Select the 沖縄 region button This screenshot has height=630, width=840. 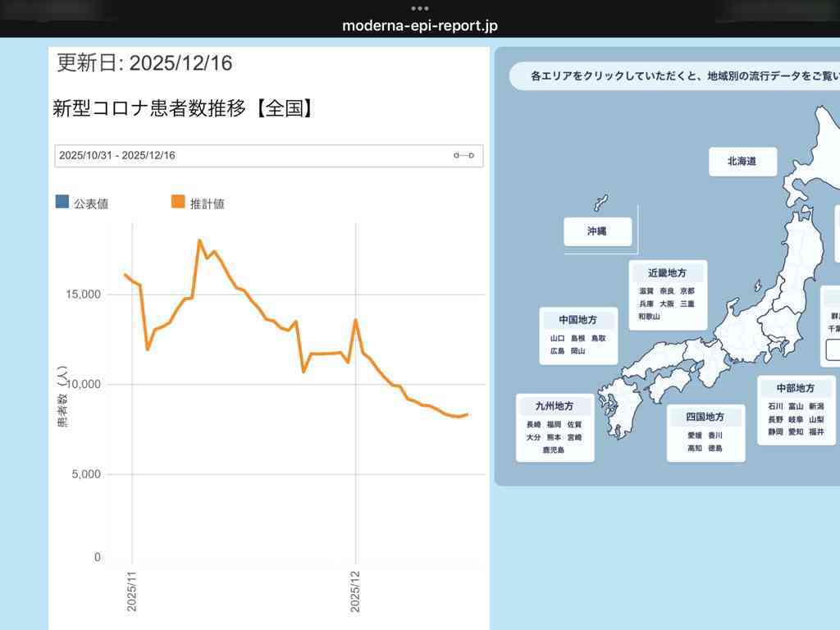(x=597, y=232)
